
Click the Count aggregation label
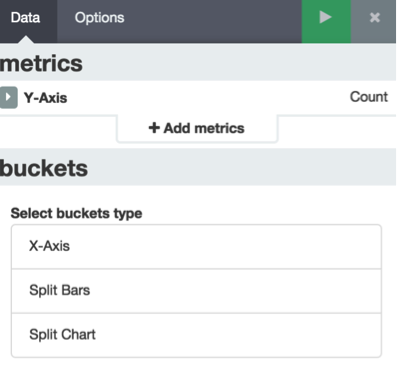tap(369, 97)
